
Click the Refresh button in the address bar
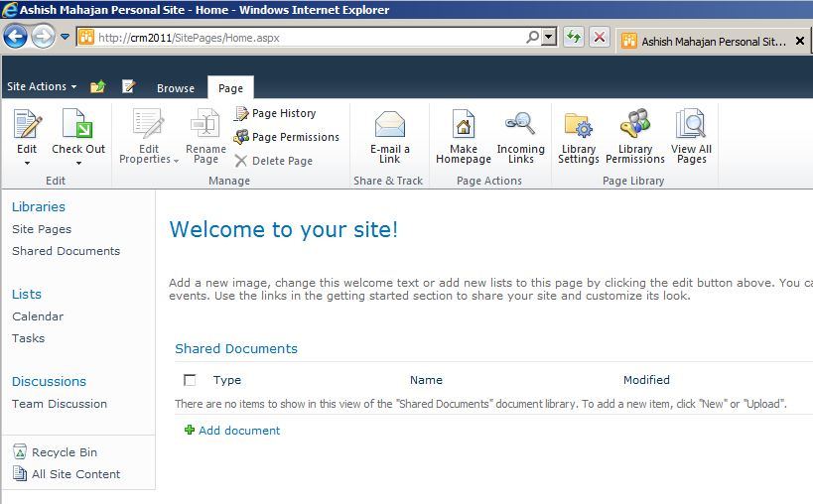coord(574,37)
